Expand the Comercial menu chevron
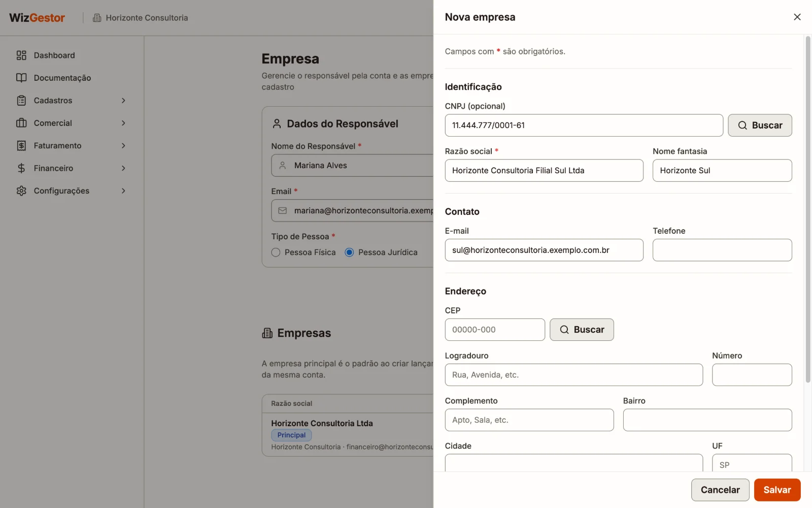The image size is (812, 508). pyautogui.click(x=123, y=123)
